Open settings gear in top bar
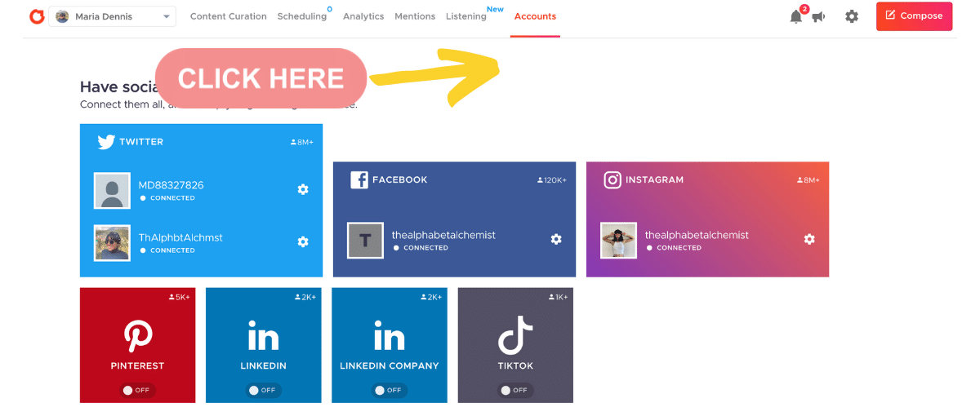Image resolution: width=980 pixels, height=416 pixels. [852, 16]
